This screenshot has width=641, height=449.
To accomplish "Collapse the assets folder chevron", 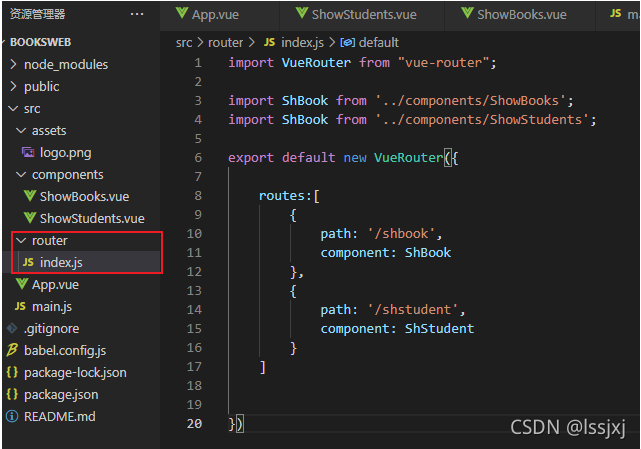I will pos(21,130).
